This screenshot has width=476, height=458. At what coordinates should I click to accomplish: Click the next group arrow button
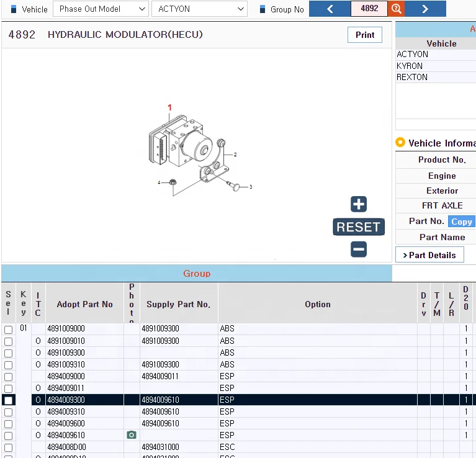425,9
